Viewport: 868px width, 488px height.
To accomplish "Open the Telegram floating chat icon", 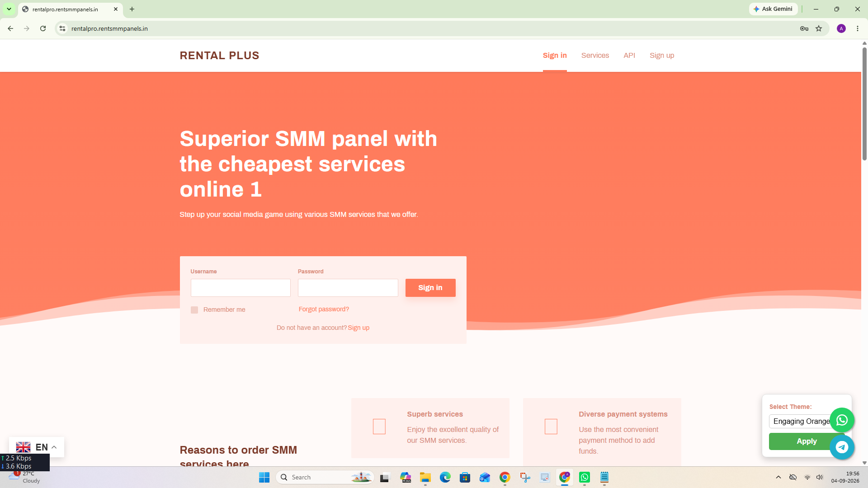I will 842,447.
